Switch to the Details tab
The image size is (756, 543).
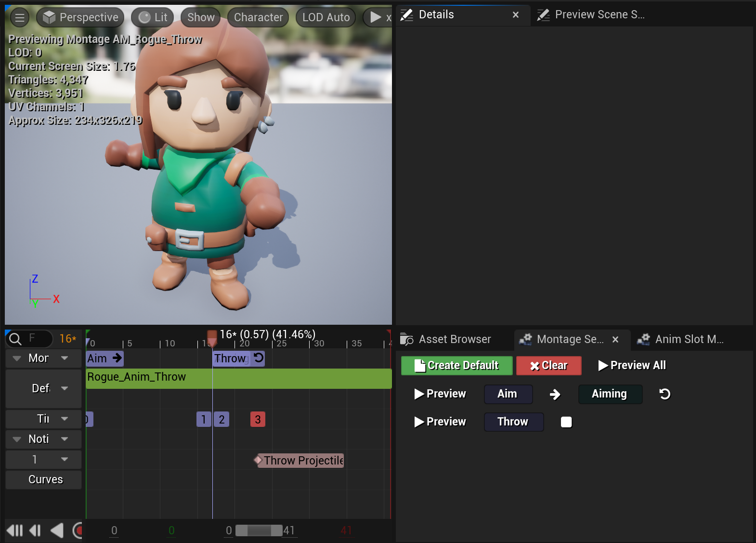coord(436,14)
